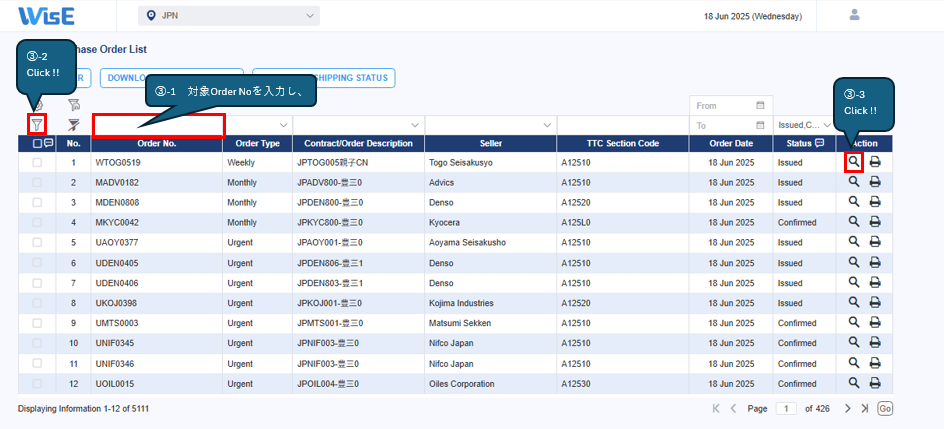The height and width of the screenshot is (429, 944).
Task: Click magnifier icon for order MKYC0042
Action: coord(853,222)
